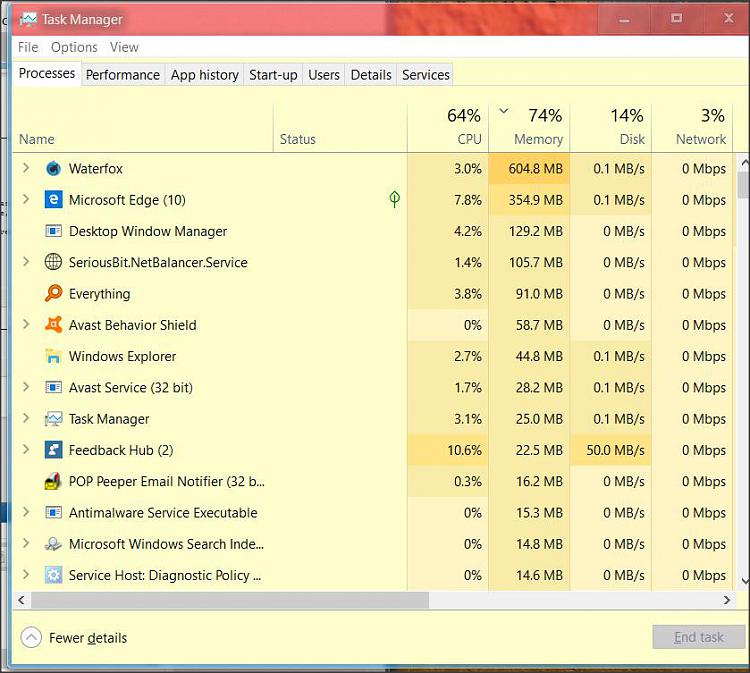The height and width of the screenshot is (673, 750).
Task: Close the Task Manager window
Action: 728,19
